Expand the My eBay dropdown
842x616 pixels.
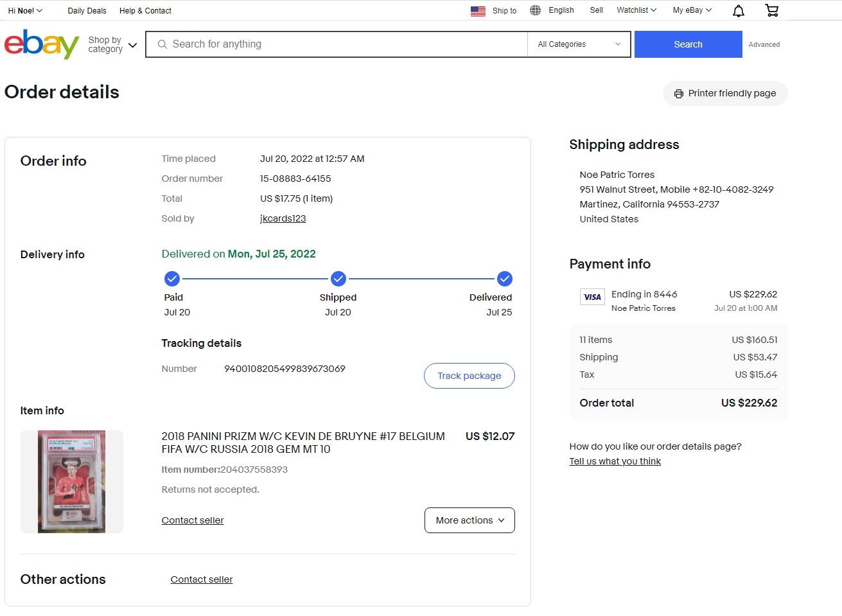[x=692, y=10]
